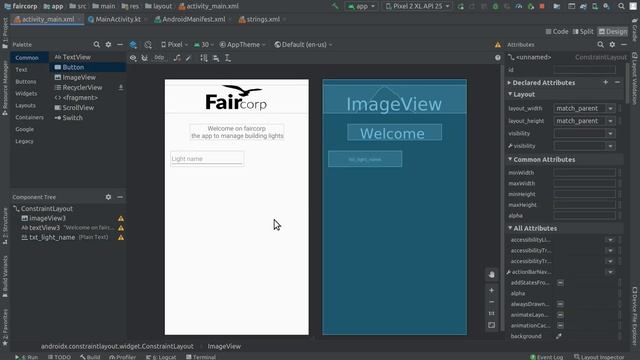This screenshot has width=640, height=360.
Task: Click warning icon beside imageView3
Action: [121, 218]
